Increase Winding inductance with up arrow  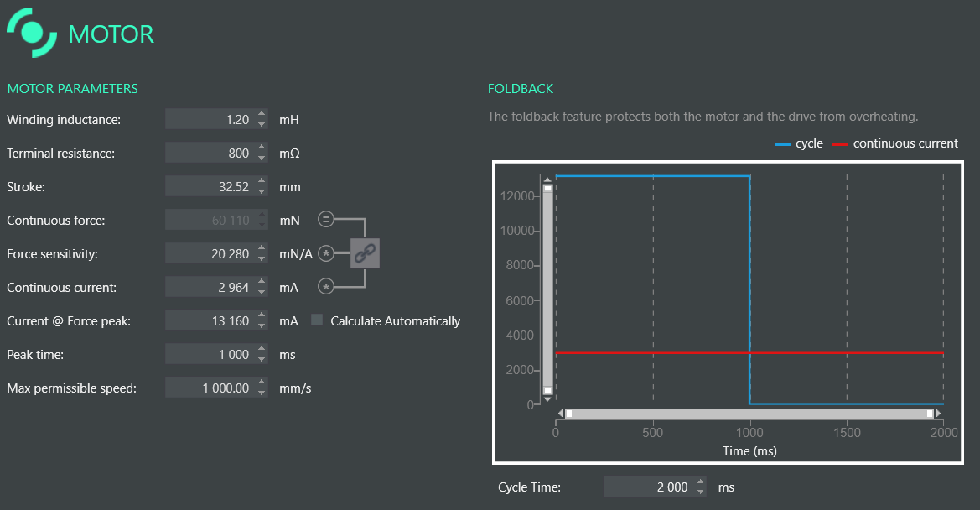tap(262, 114)
